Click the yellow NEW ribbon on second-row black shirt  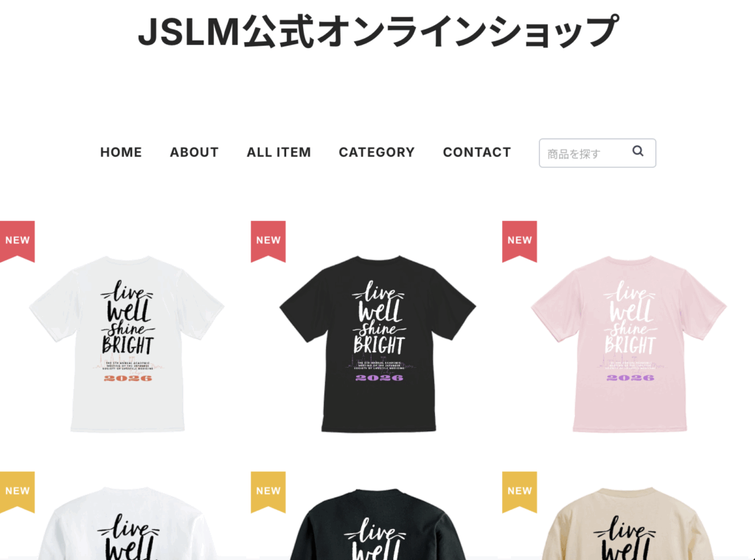[268, 492]
